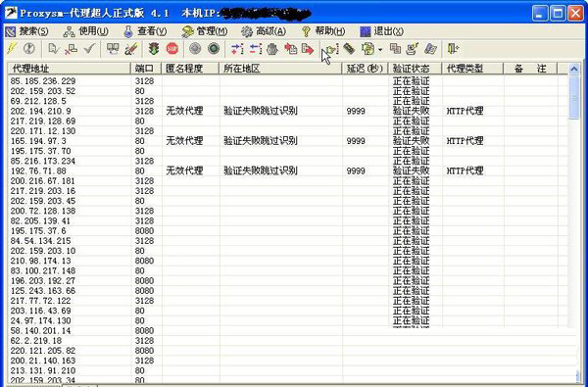The width and height of the screenshot is (588, 387).
Task: Sort by the 匿名程度 column header
Action: pyautogui.click(x=190, y=69)
